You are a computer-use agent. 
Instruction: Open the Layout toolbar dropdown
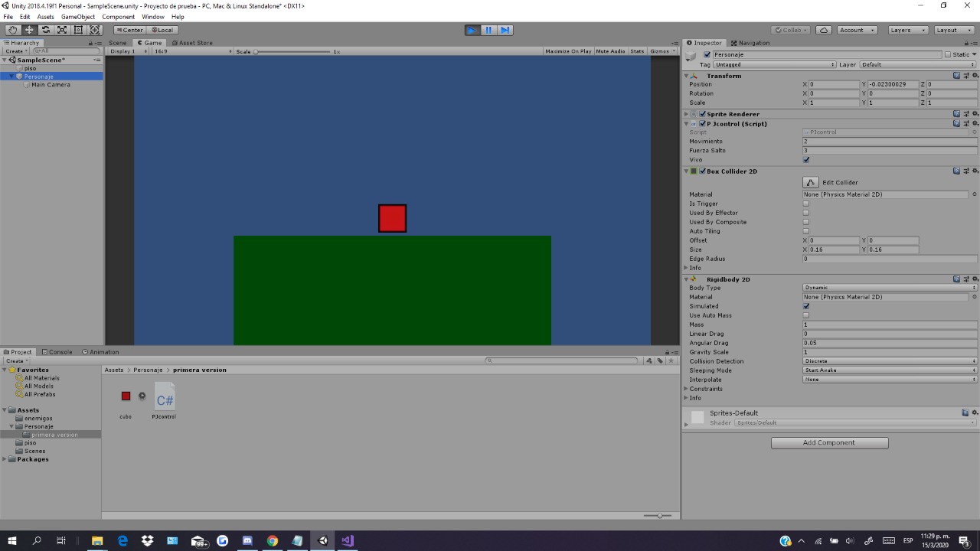(953, 30)
